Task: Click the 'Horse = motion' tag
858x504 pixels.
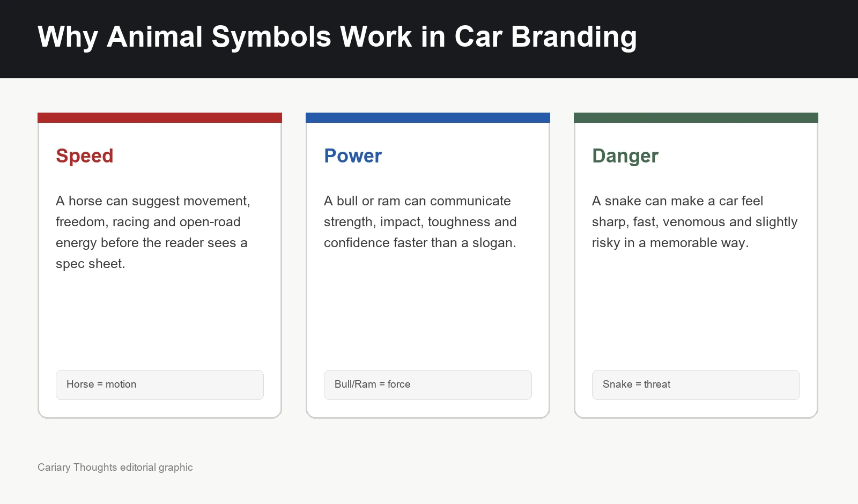Action: (x=160, y=384)
